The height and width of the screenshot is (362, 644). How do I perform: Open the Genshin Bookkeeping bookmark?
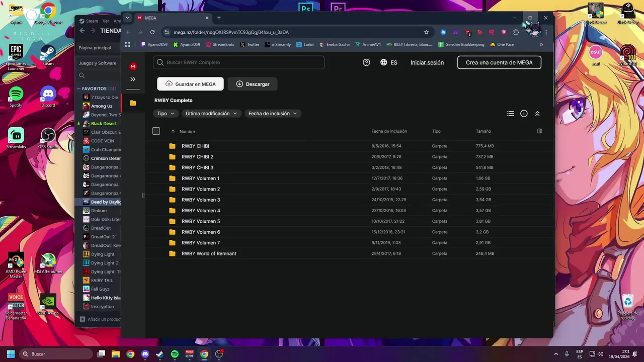pyautogui.click(x=461, y=44)
